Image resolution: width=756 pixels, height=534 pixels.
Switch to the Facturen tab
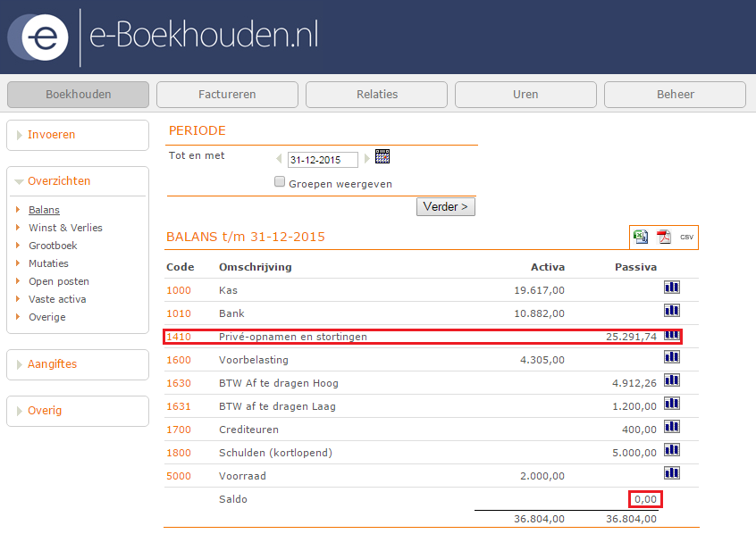click(x=227, y=94)
